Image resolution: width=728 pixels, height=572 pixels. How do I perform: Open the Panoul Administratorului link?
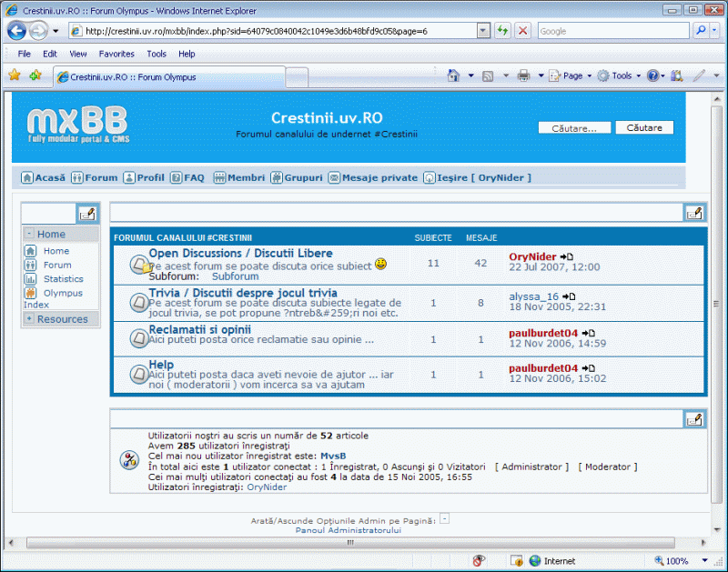point(349,529)
